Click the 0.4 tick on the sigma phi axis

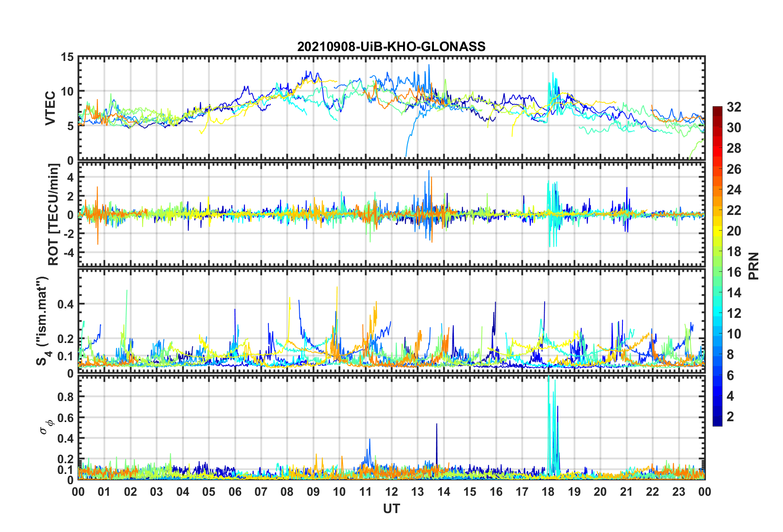(65, 439)
